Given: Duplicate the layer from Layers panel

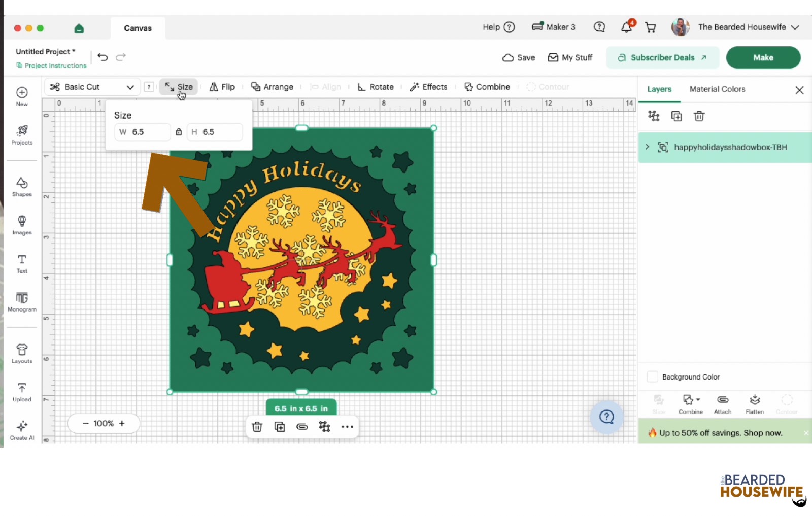Looking at the screenshot, I should point(676,116).
